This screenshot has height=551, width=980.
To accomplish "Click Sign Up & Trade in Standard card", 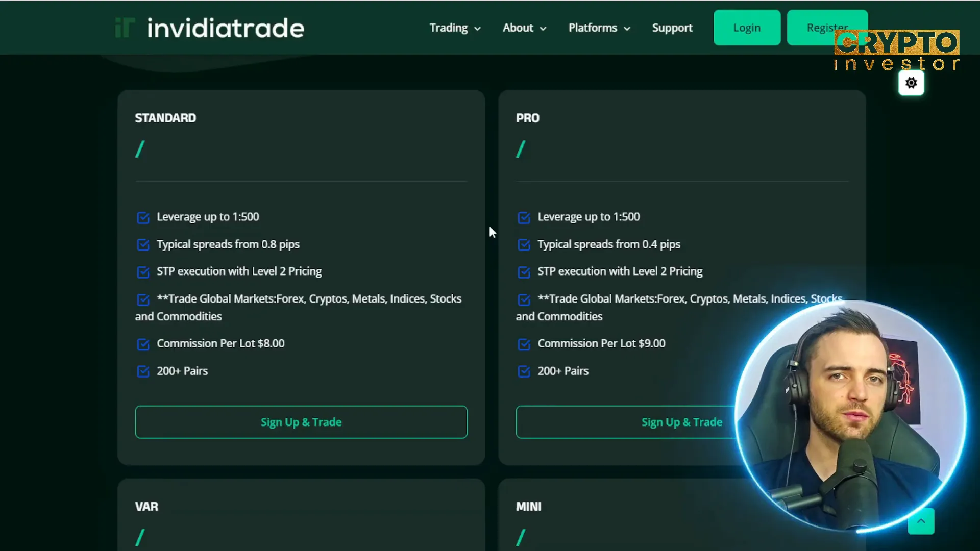I will click(x=301, y=422).
